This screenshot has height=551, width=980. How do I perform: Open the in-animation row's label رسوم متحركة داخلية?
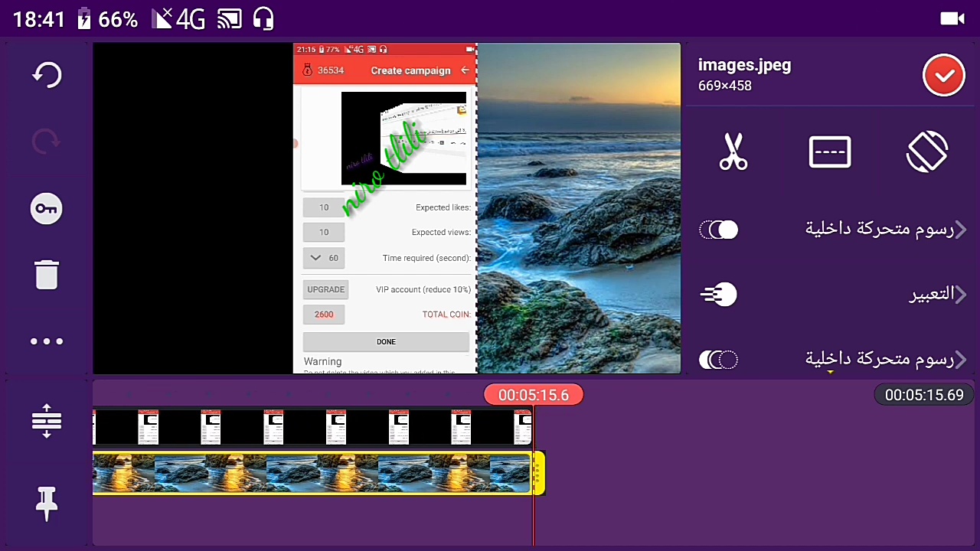click(879, 230)
